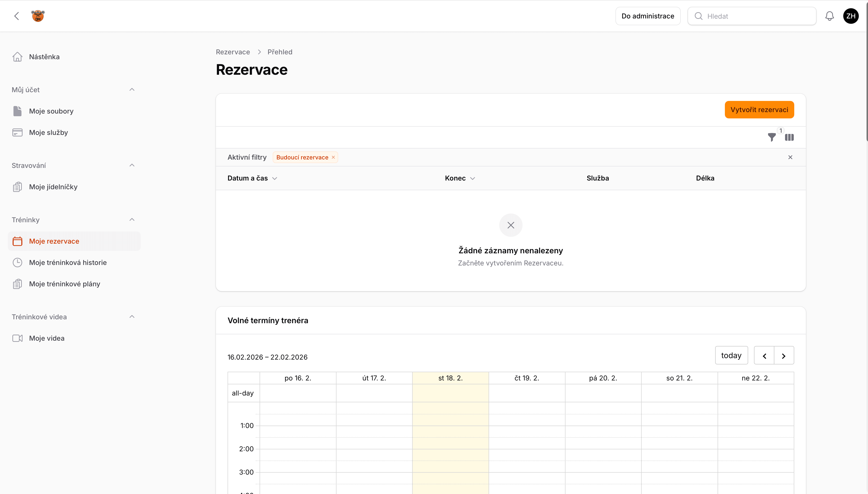Go to previous calendar week
Viewport: 868px width, 494px height.
click(764, 355)
